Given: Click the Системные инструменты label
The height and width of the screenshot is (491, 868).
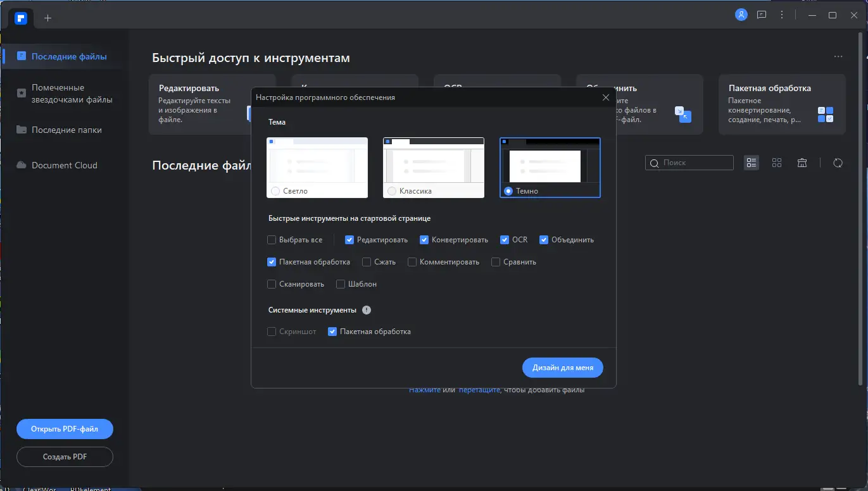Looking at the screenshot, I should pyautogui.click(x=312, y=310).
